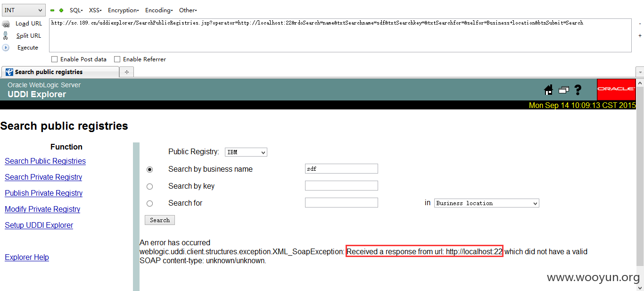Open the Encoding menu
644x291 pixels.
159,10
